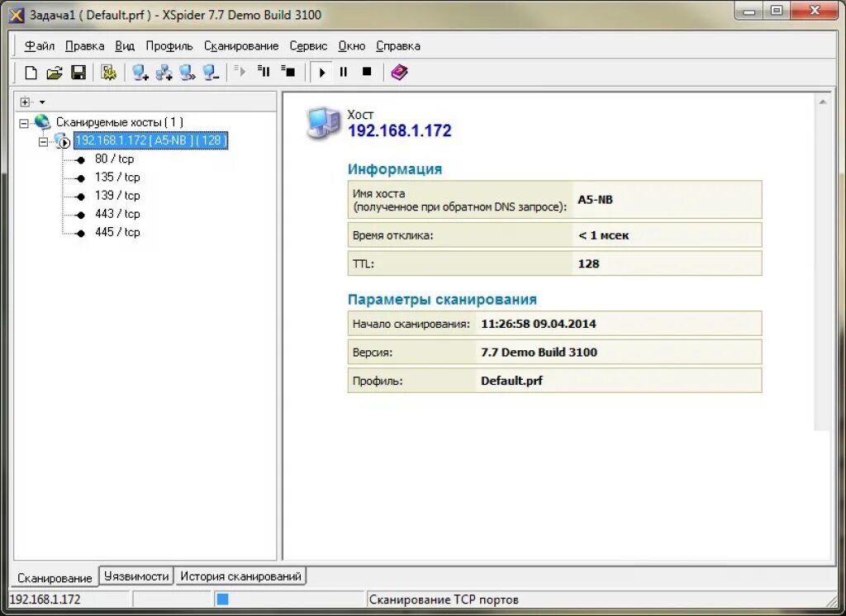This screenshot has width=846, height=616.
Task: Open help with the purple book icon
Action: point(399,72)
